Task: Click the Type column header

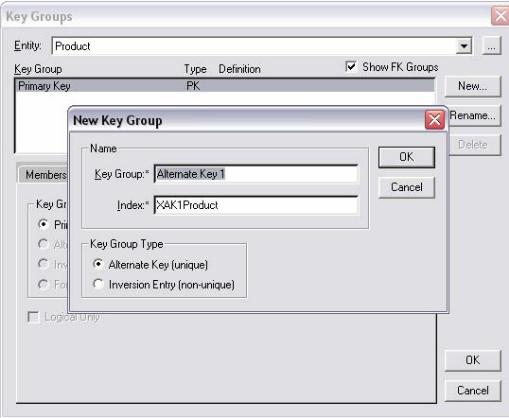Action: 195,69
